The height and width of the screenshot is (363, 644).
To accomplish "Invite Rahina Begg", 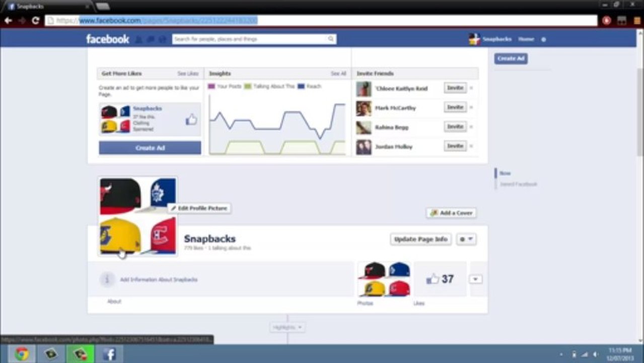I will 455,127.
